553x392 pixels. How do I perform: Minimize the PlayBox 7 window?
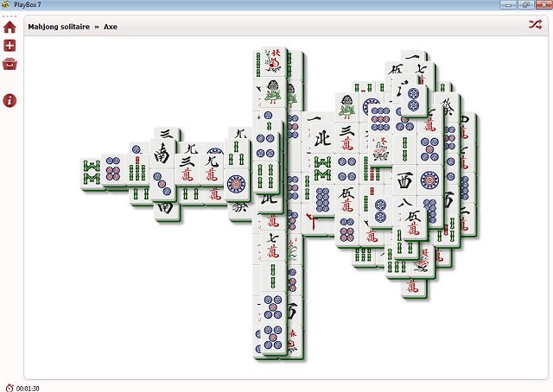click(508, 4)
